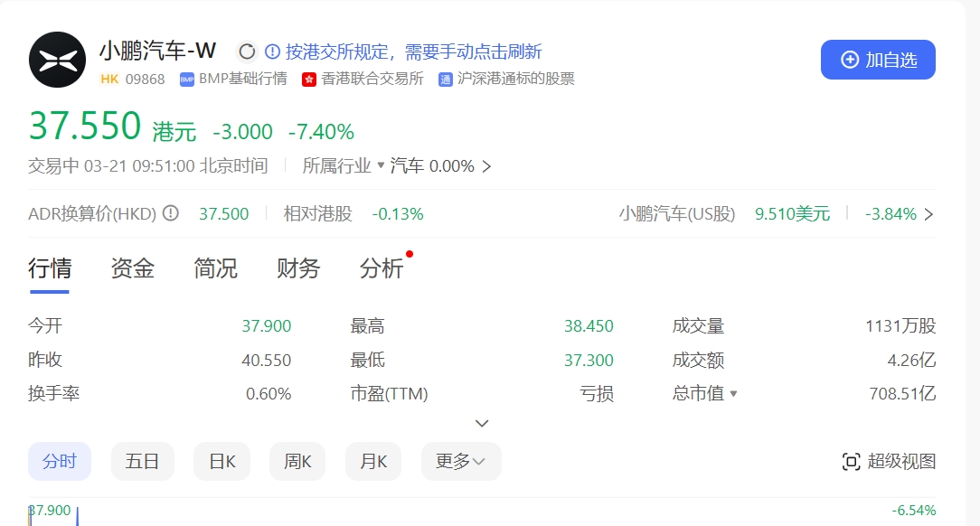Click the ADR price value 37.500

(x=223, y=213)
